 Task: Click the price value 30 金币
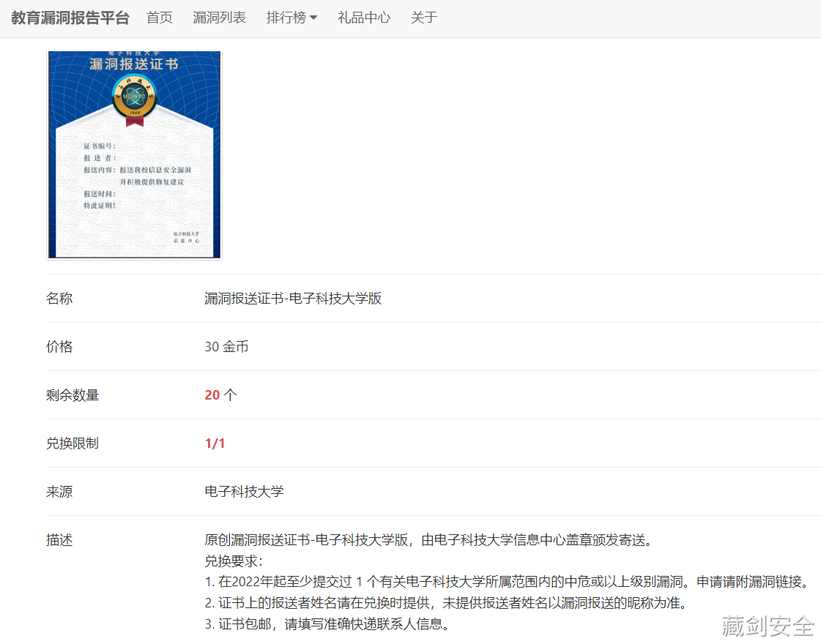click(x=226, y=346)
